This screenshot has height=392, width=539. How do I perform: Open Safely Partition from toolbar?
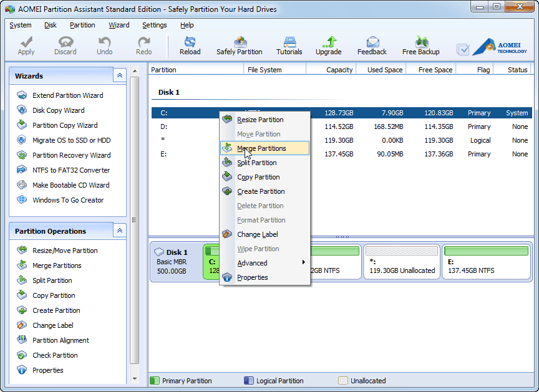(x=240, y=45)
